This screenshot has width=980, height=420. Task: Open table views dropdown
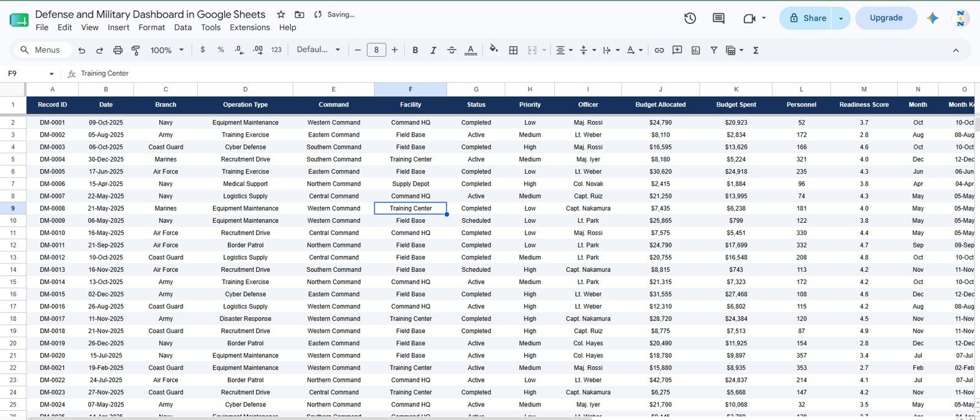point(734,50)
